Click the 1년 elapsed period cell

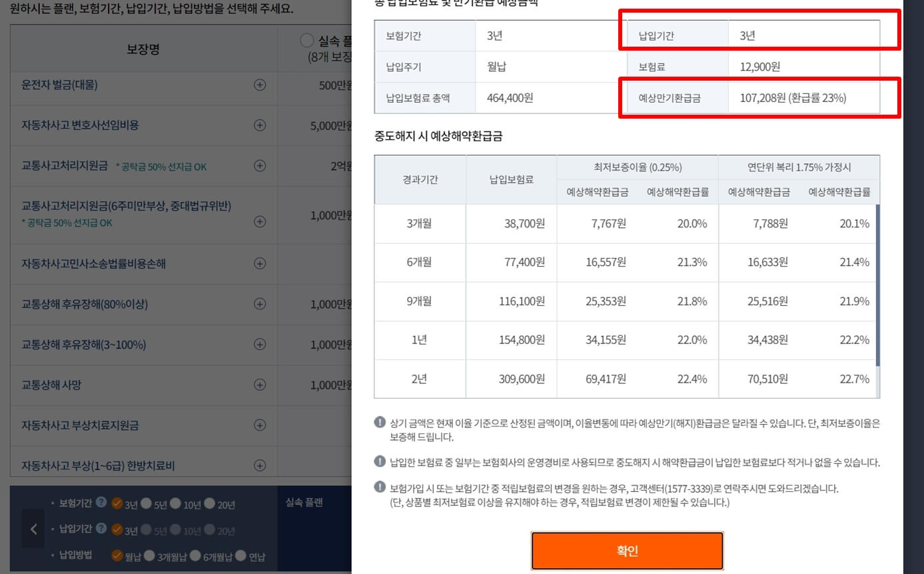(x=420, y=340)
